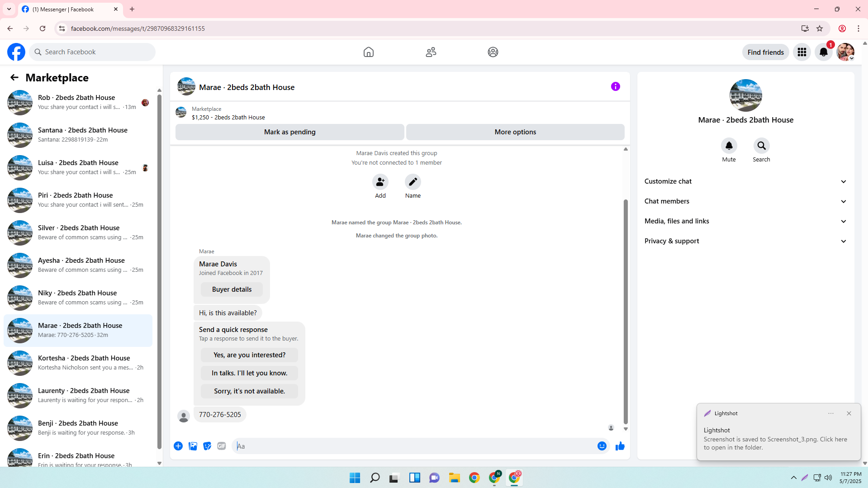Reload the browser page
The image size is (868, 488).
click(43, 28)
